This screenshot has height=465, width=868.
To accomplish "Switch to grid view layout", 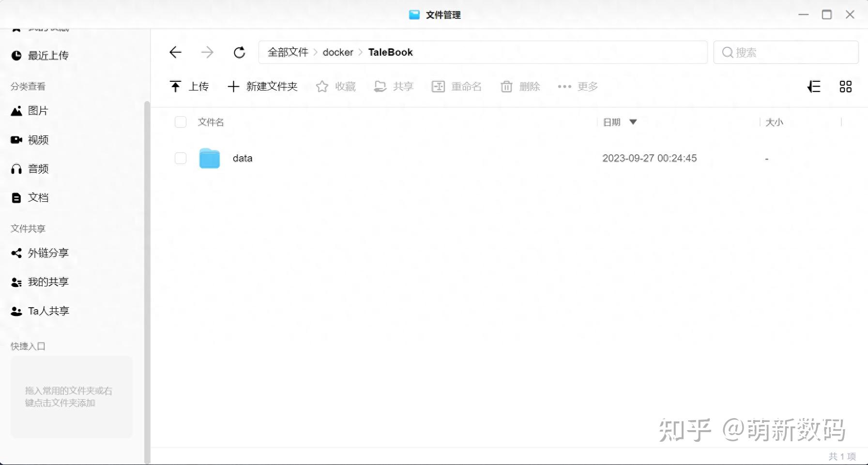I will [846, 87].
